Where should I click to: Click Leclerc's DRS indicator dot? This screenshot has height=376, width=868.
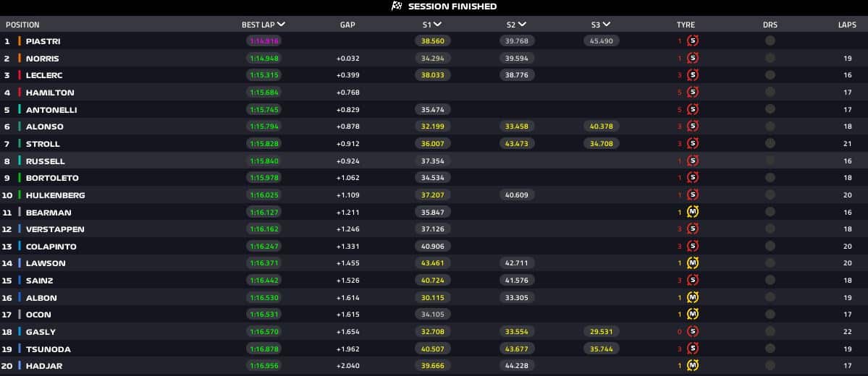[770, 74]
